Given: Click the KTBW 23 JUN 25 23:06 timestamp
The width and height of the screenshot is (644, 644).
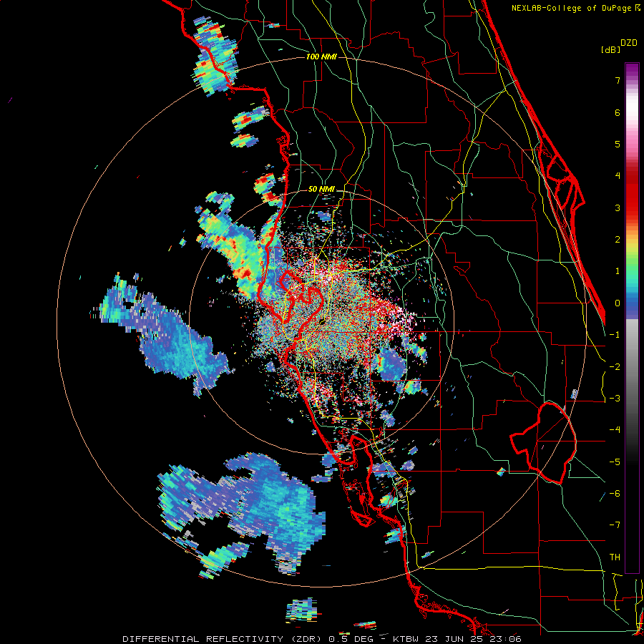Looking at the screenshot, I should pos(457,639).
